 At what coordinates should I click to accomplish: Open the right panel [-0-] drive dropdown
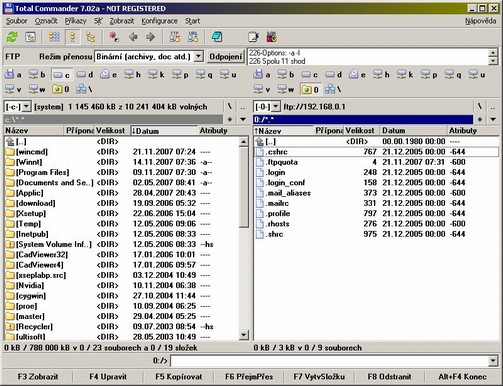[x=276, y=107]
